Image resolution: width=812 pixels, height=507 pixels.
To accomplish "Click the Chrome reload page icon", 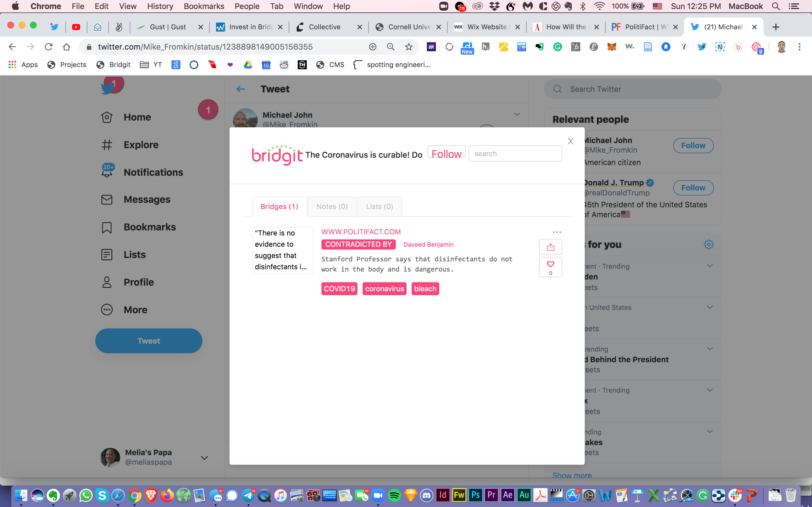I will tap(49, 47).
